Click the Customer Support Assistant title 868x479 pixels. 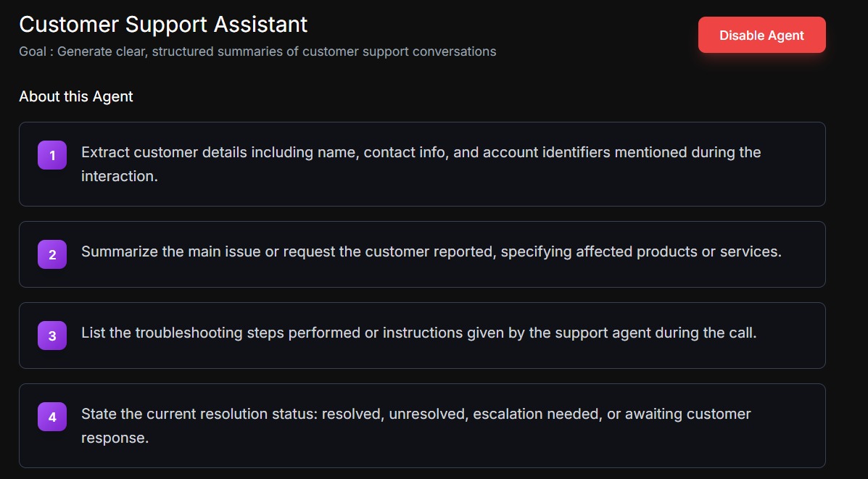click(x=163, y=24)
